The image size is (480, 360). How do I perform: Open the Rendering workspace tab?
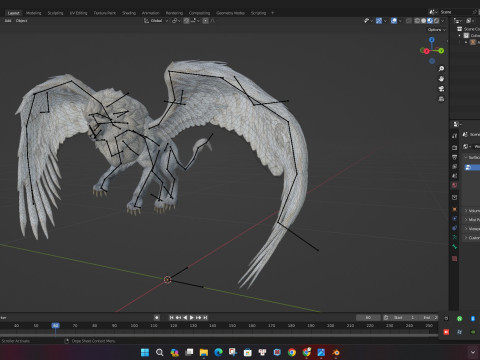point(174,13)
